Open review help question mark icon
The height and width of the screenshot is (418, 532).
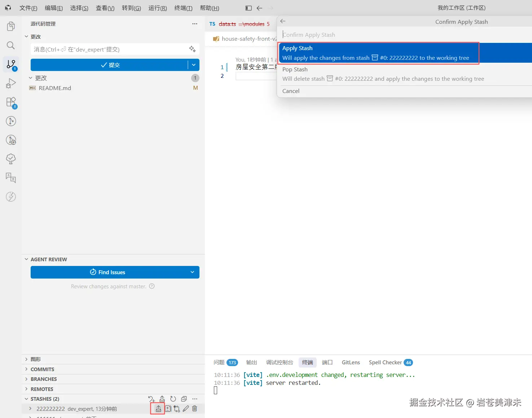152,286
